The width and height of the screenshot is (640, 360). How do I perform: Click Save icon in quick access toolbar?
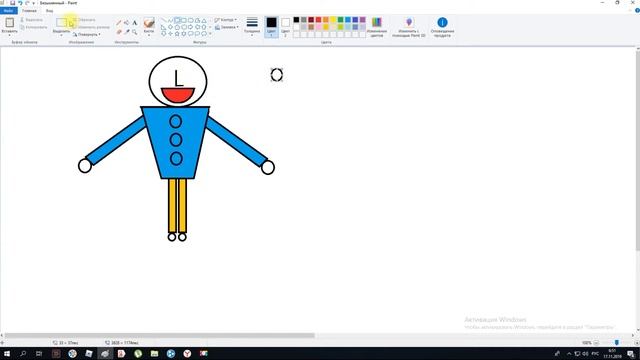[13, 3]
